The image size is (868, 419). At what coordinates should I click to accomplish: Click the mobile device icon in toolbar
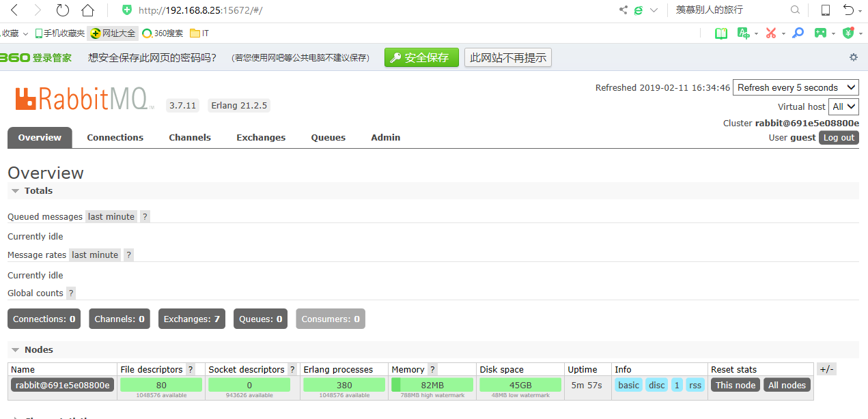pyautogui.click(x=826, y=10)
